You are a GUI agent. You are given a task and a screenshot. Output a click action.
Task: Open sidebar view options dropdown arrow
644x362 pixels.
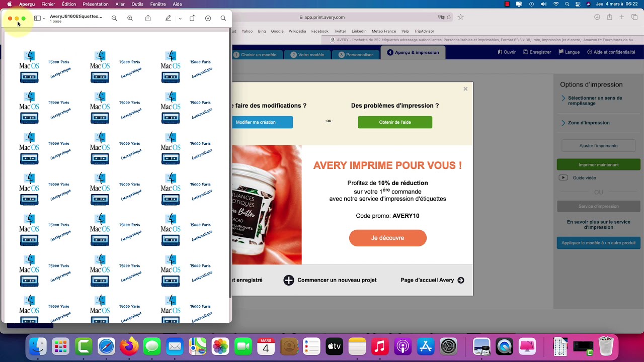click(x=44, y=19)
